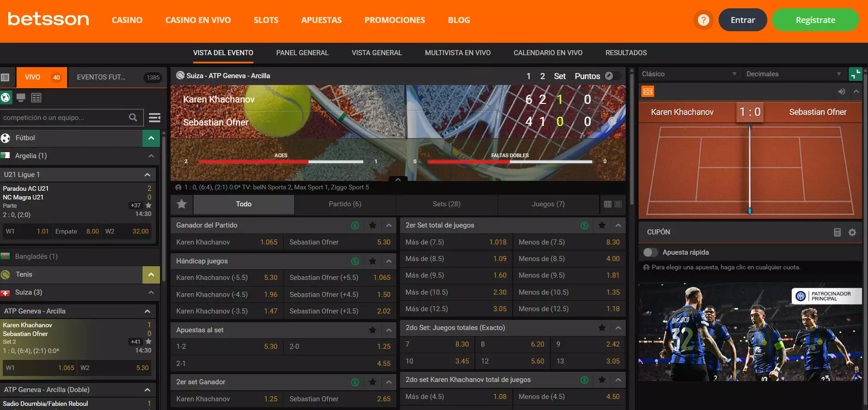Click the Entrar login button
The width and height of the screenshot is (868, 410).
(743, 20)
